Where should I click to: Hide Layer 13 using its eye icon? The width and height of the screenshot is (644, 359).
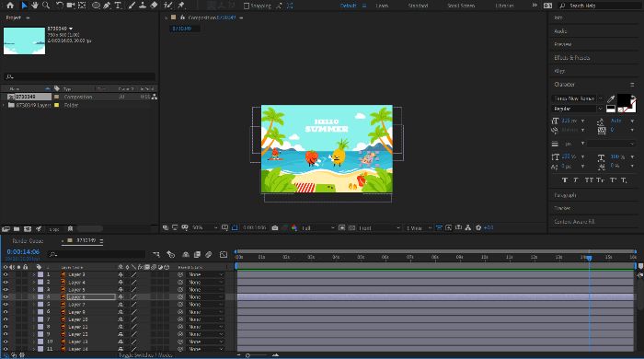[x=6, y=342]
